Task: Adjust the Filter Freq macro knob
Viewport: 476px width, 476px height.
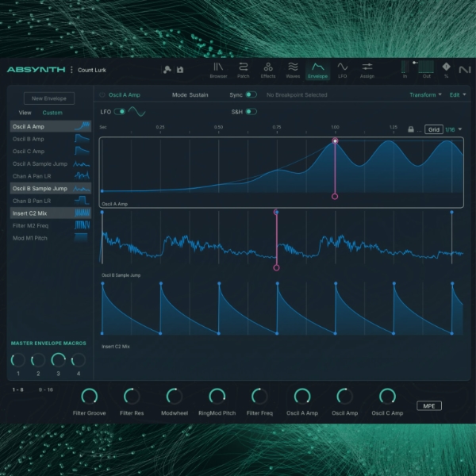Action: pos(259,396)
